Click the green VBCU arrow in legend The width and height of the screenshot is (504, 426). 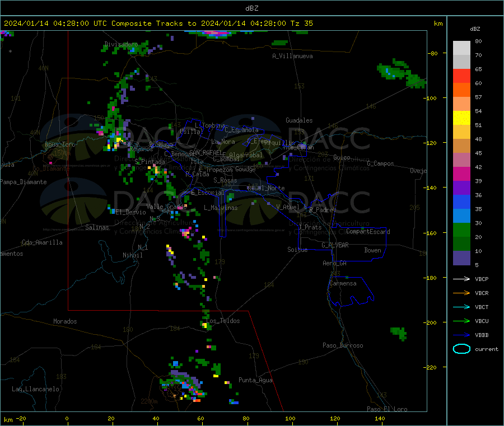[461, 321]
